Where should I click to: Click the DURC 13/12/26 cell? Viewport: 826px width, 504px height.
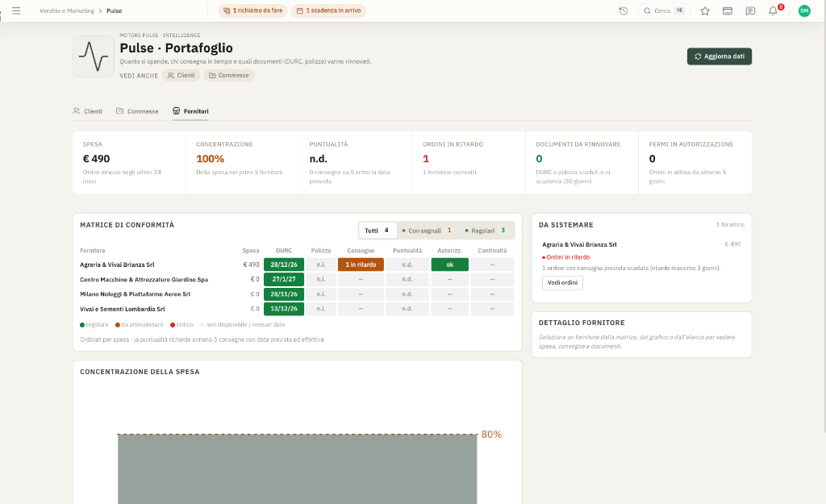[284, 309]
